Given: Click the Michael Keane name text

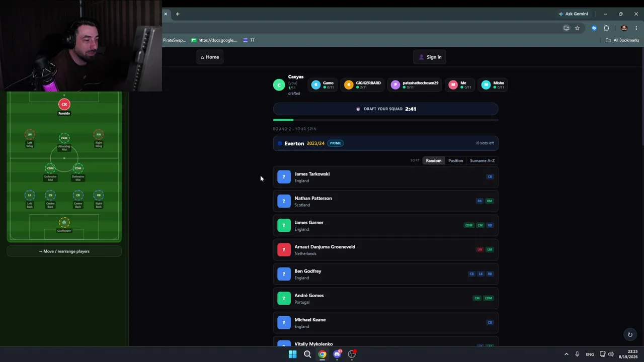Looking at the screenshot, I should tap(310, 320).
